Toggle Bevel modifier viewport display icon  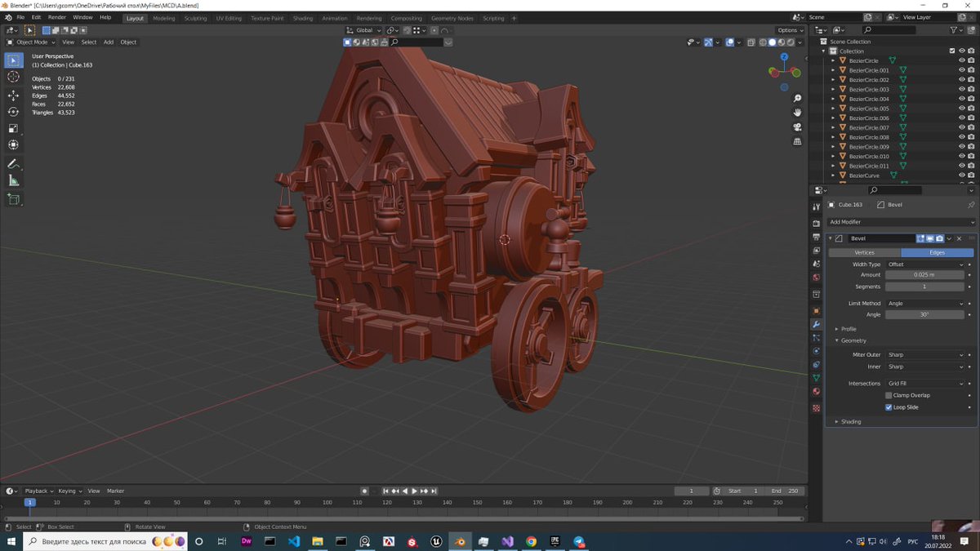point(930,238)
